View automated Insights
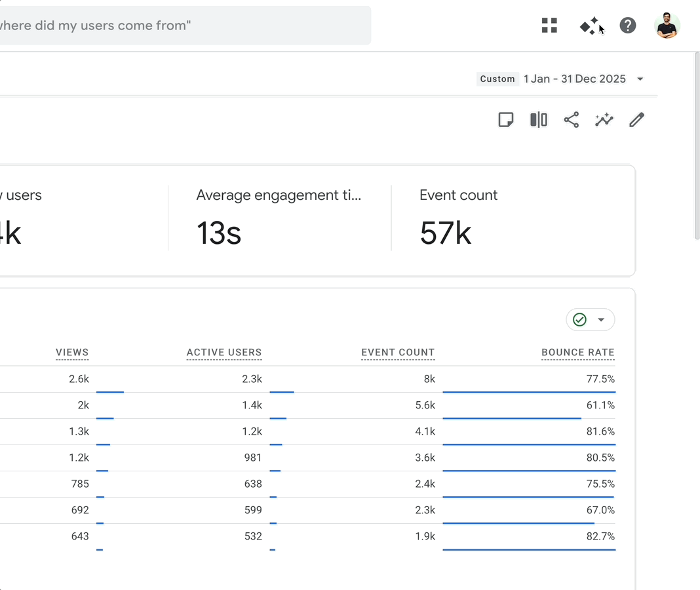700x590 pixels. coord(604,119)
